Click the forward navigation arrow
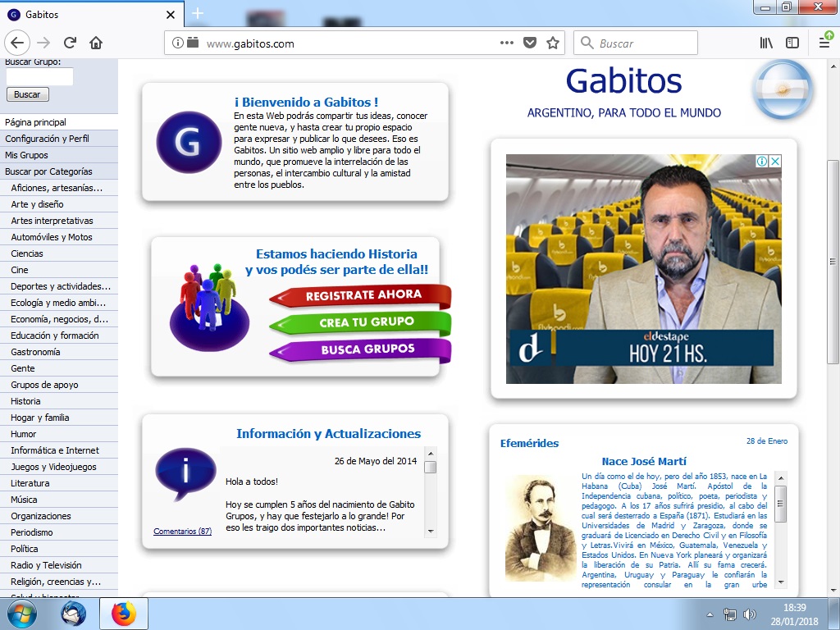The width and height of the screenshot is (840, 630). pos(44,43)
